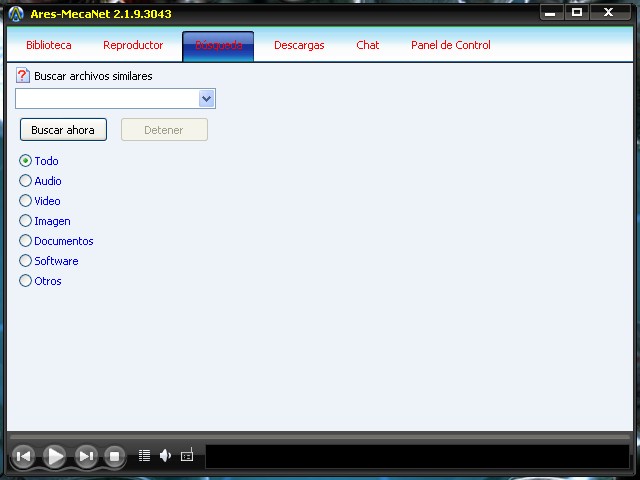The image size is (640, 480).
Task: Choose Software file type filter
Action: tap(25, 261)
